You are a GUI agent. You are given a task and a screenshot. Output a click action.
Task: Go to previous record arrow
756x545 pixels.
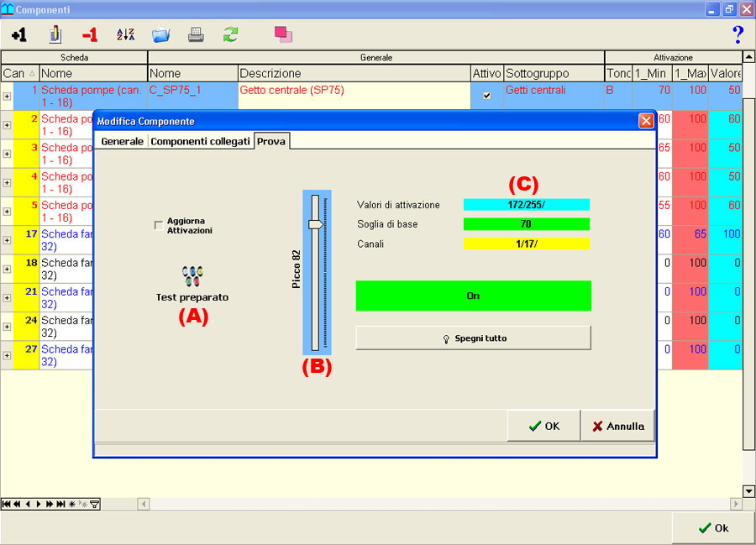coord(28,504)
